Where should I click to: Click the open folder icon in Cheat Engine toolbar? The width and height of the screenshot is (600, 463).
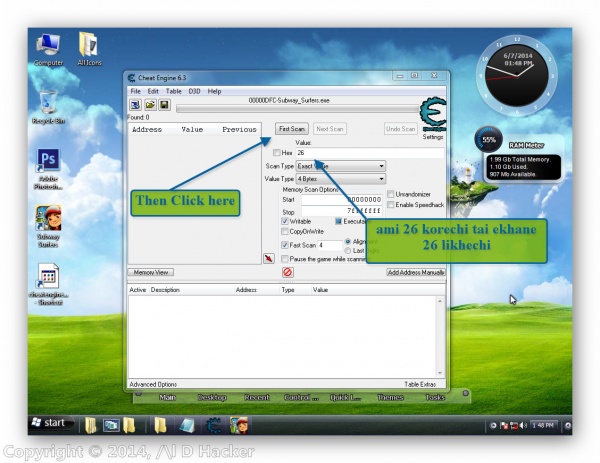click(150, 104)
